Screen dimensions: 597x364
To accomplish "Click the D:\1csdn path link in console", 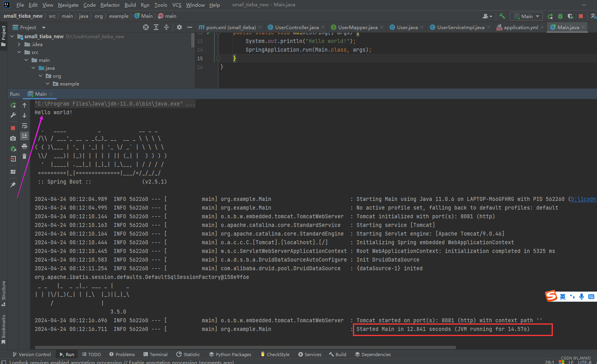I will click(583, 199).
